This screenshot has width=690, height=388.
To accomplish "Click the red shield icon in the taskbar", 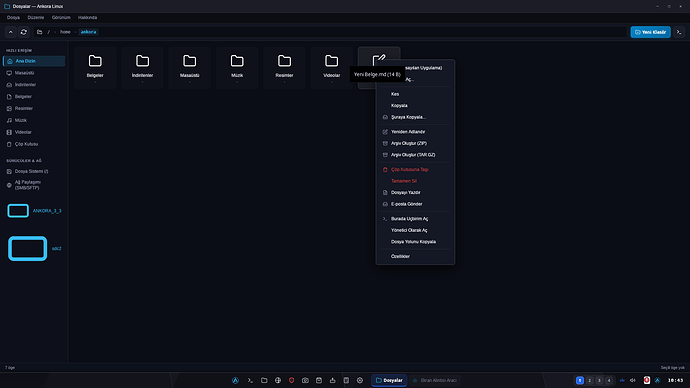I will pos(291,380).
